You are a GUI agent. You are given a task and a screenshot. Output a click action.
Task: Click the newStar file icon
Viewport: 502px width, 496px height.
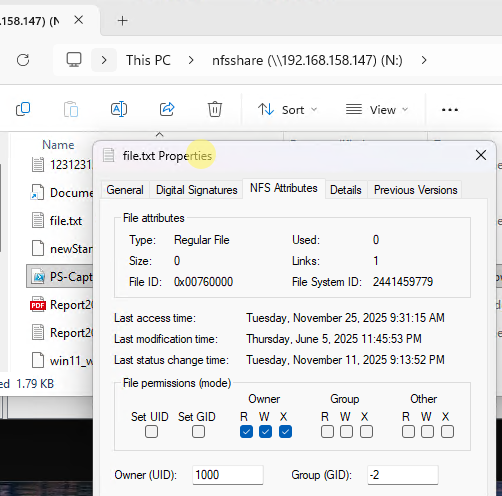click(x=38, y=248)
